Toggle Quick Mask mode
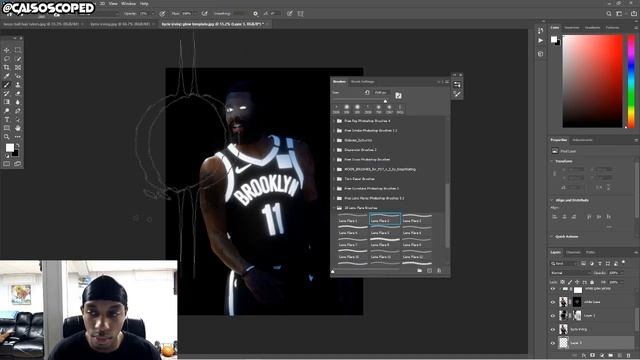 click(7, 164)
